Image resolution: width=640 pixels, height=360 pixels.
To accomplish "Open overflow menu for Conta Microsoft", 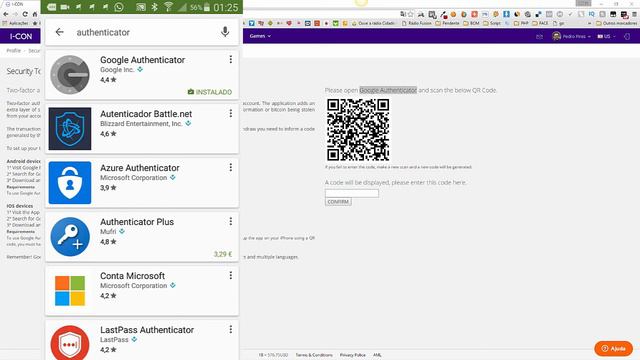I will pos(231,276).
